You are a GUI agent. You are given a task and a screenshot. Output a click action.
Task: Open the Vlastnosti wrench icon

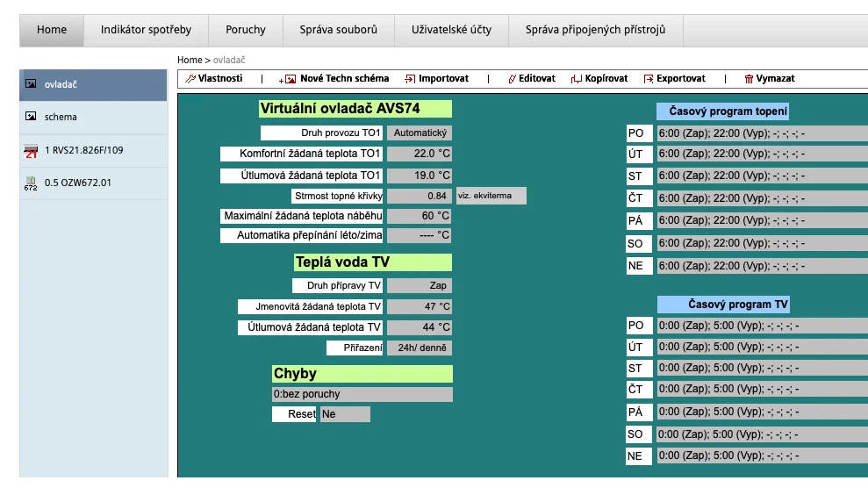190,79
